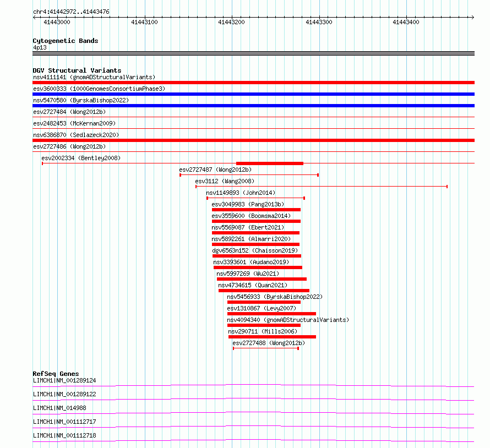
Task: Open variant esv3112 Wang2008
Action: click(225, 181)
